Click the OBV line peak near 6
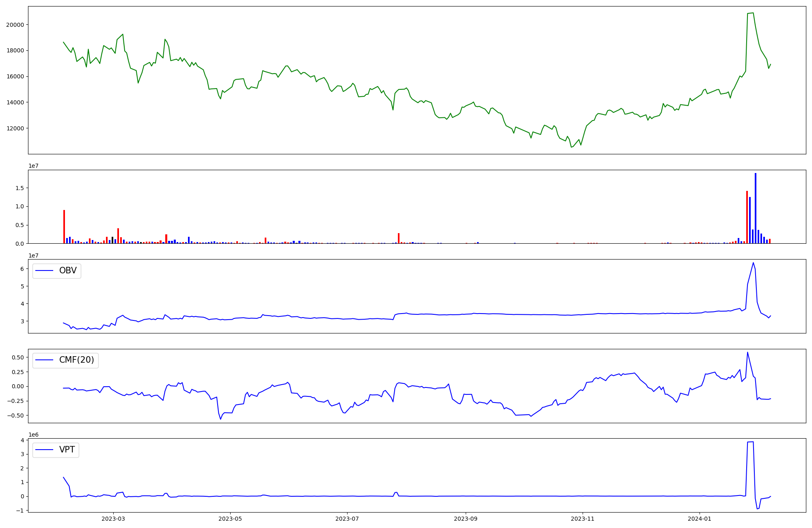Viewport: 812px width, 528px height. [753, 263]
